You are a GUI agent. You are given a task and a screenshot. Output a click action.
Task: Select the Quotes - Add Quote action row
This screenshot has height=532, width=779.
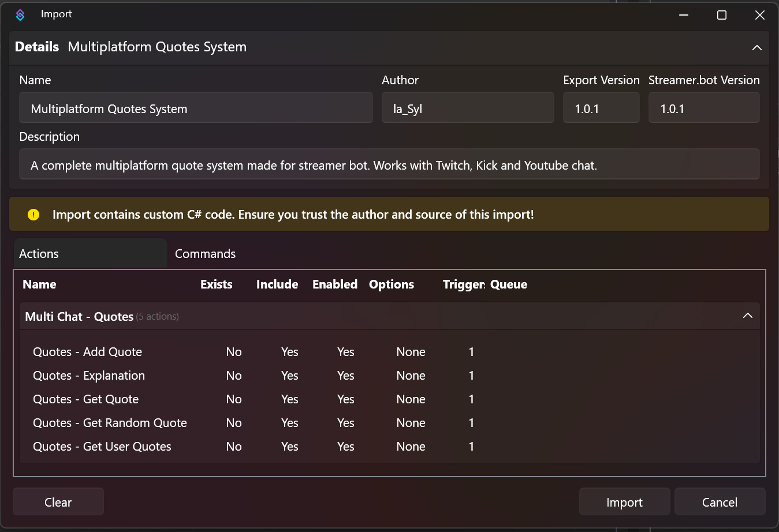[x=87, y=351]
